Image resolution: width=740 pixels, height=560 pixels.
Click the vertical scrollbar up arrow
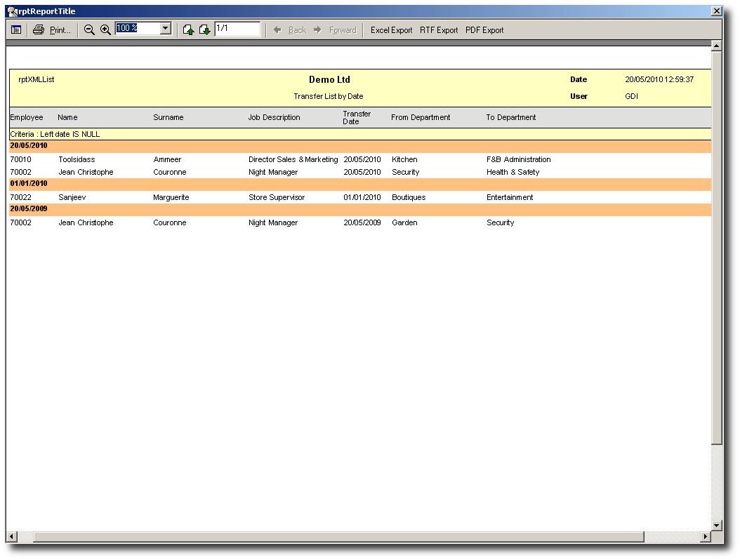[716, 46]
